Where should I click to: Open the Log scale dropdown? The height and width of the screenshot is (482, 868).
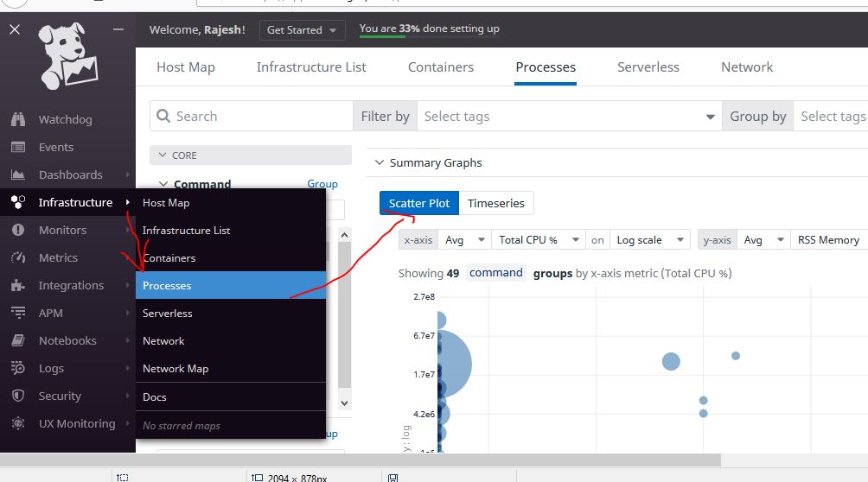point(650,240)
